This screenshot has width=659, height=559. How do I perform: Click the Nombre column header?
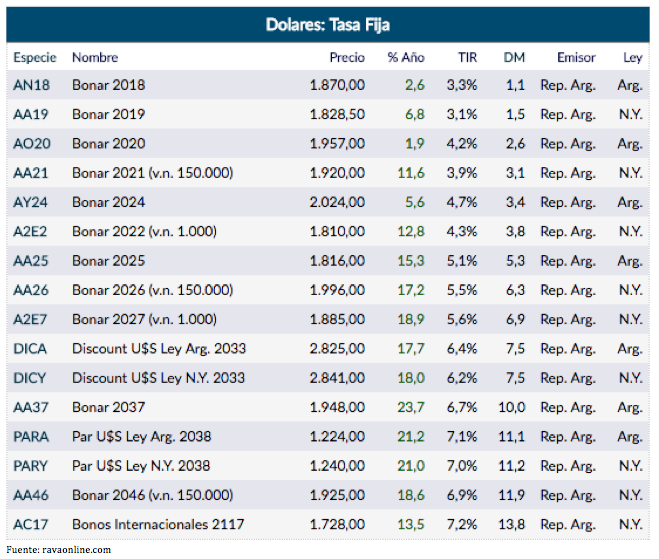(95, 58)
